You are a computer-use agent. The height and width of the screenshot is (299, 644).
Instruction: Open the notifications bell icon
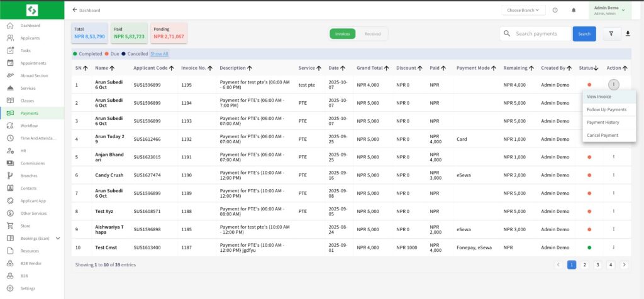(574, 10)
